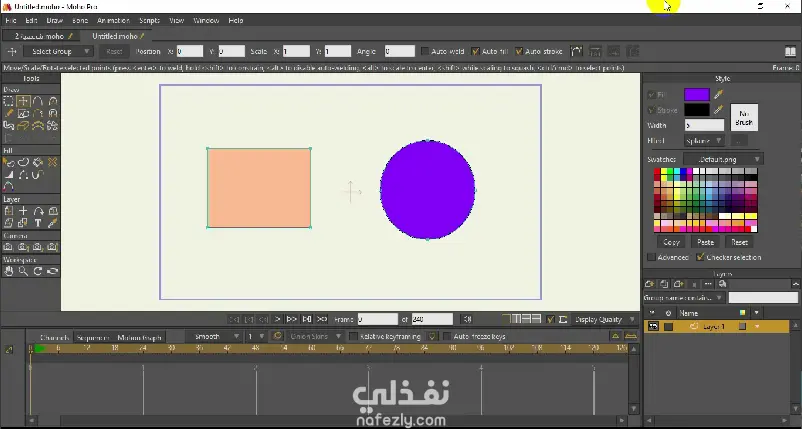Click the Reset button in options bar
802x429 pixels.
click(114, 51)
